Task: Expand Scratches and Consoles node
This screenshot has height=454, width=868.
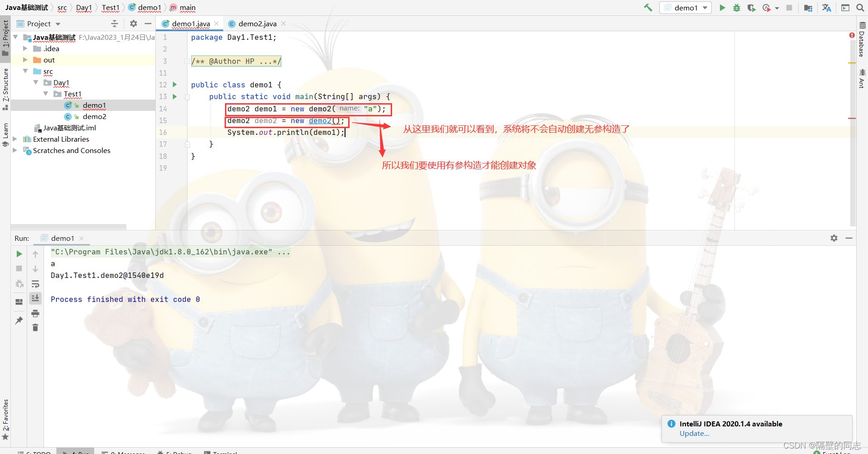Action: coord(15,150)
